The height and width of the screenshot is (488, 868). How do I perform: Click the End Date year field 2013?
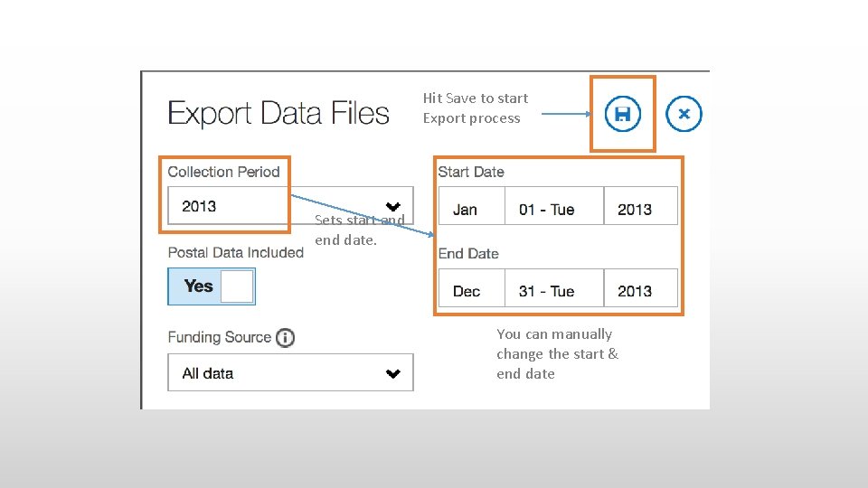point(640,291)
